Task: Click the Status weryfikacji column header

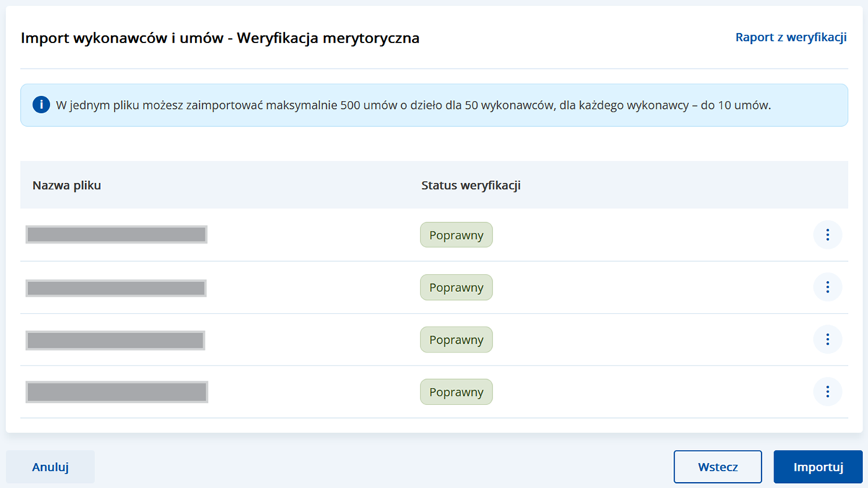Action: (x=470, y=185)
